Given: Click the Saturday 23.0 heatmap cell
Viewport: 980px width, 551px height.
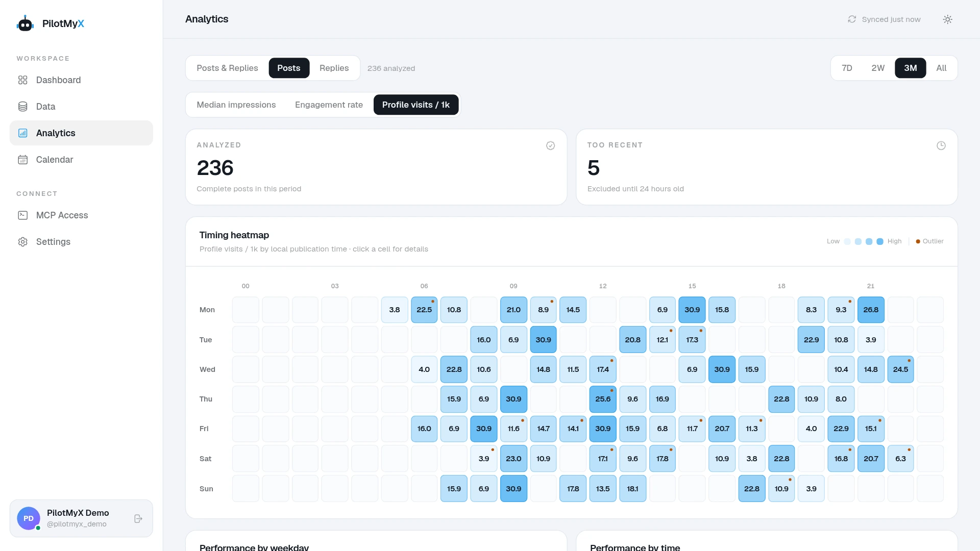Looking at the screenshot, I should click(513, 459).
